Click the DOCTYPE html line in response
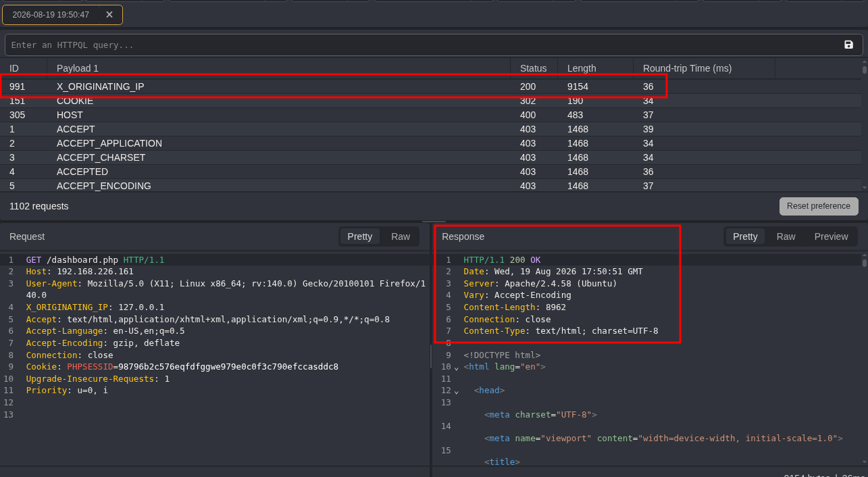This screenshot has height=477, width=868. [502, 355]
